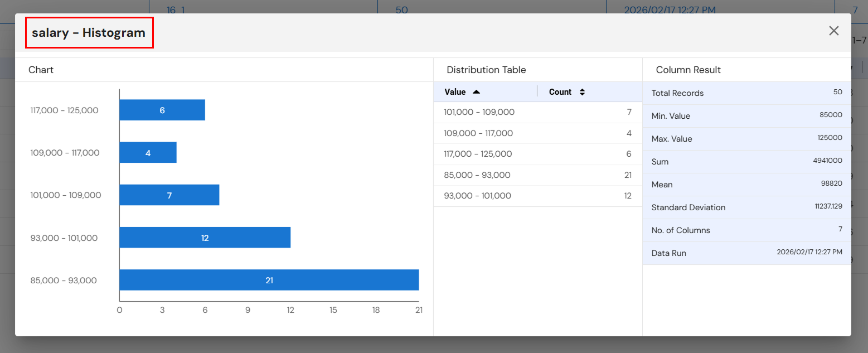This screenshot has width=868, height=353.
Task: Select the 101,000 - 109,000 row in Distribution Table
Action: tap(537, 112)
